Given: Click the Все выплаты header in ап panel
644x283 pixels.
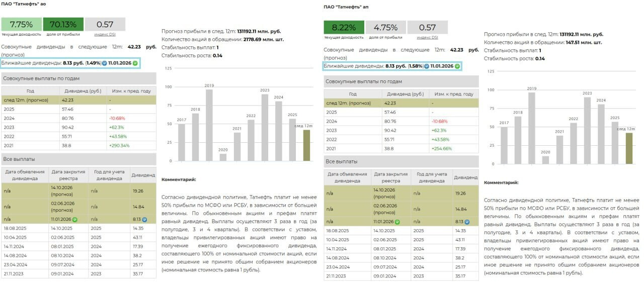Looking at the screenshot, I should click(x=401, y=161).
